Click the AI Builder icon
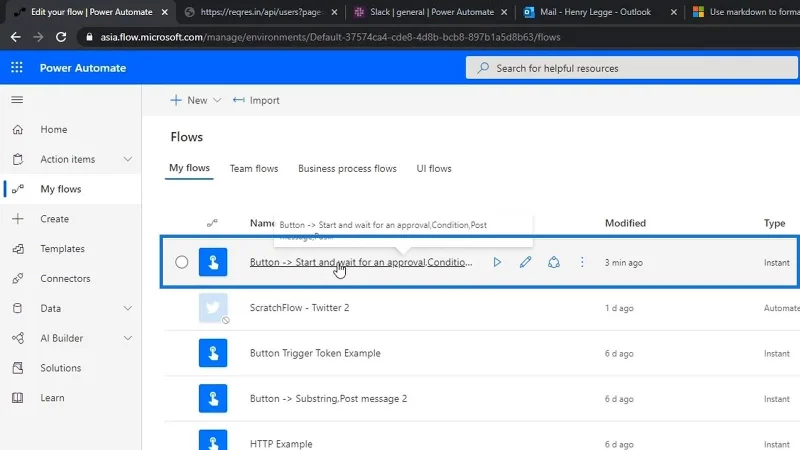This screenshot has width=800, height=450. coord(17,338)
